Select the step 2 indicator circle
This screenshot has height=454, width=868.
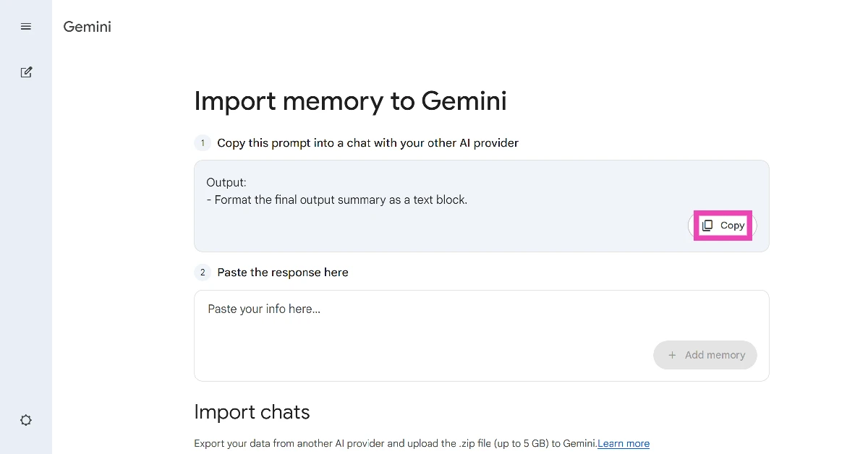pos(203,272)
